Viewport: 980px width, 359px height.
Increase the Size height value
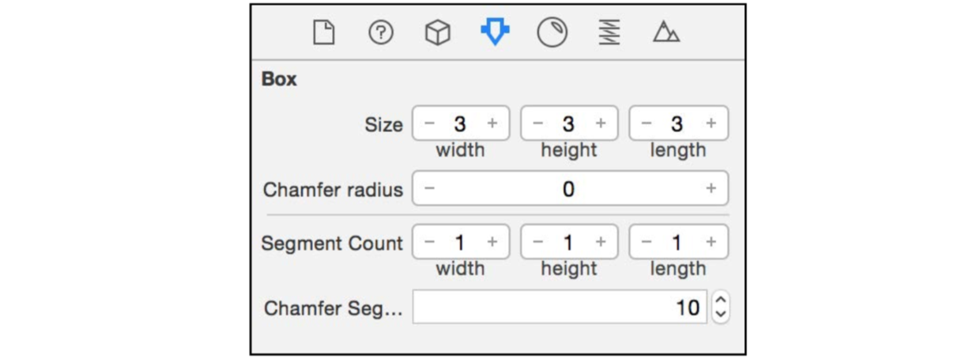[601, 123]
